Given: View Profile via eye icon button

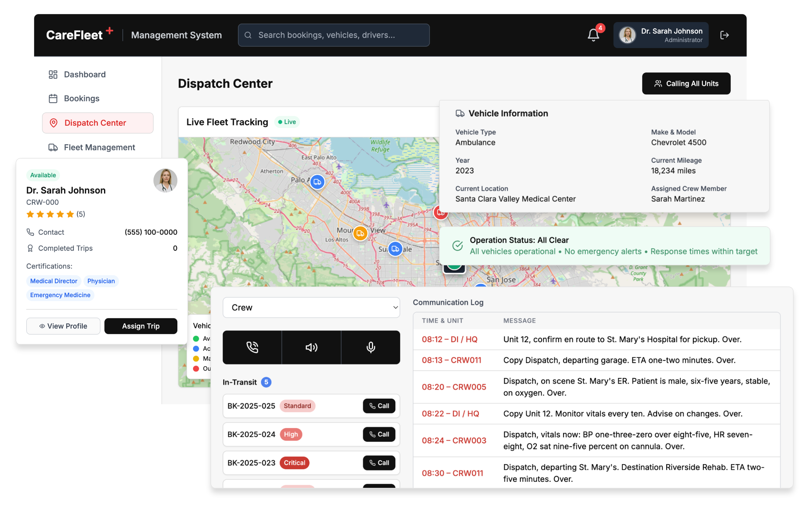Looking at the screenshot, I should (63, 326).
